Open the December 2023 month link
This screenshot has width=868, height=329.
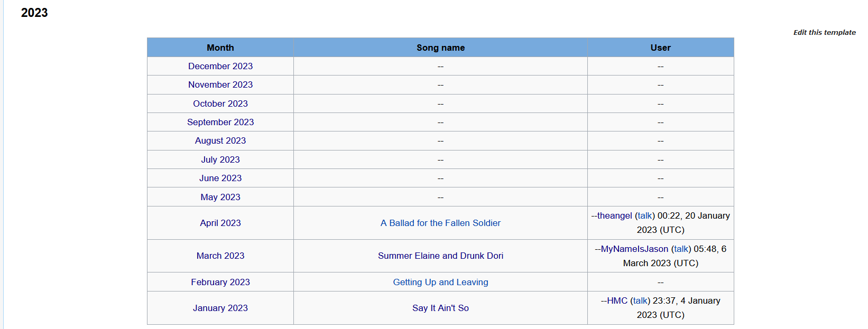tap(220, 66)
